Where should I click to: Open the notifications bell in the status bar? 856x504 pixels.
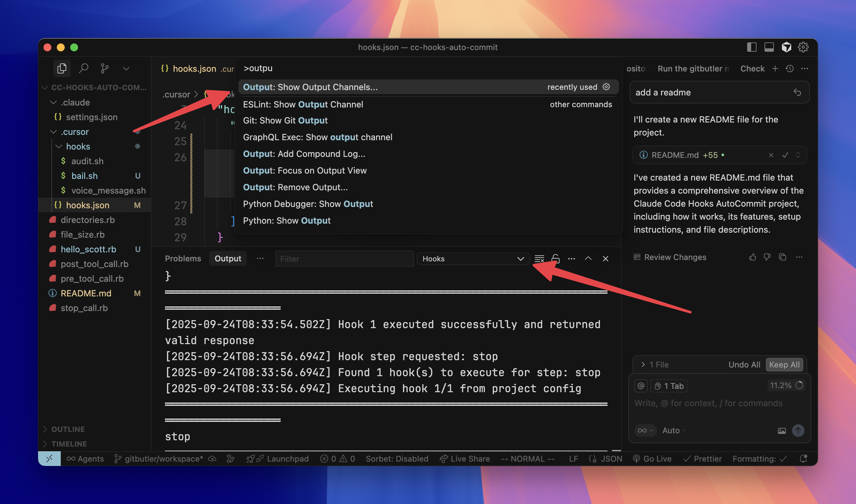tap(803, 459)
